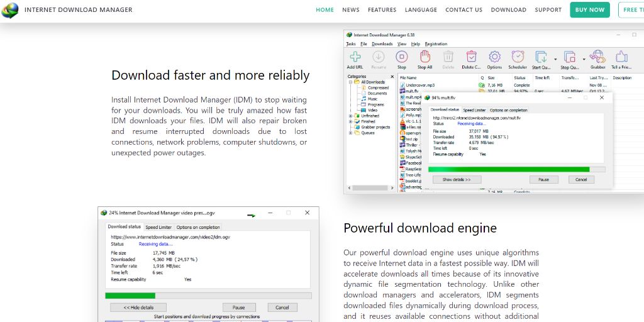Screen dimensions: 644x322
Task: Click the Add URL toolbar icon
Action: [x=355, y=57]
